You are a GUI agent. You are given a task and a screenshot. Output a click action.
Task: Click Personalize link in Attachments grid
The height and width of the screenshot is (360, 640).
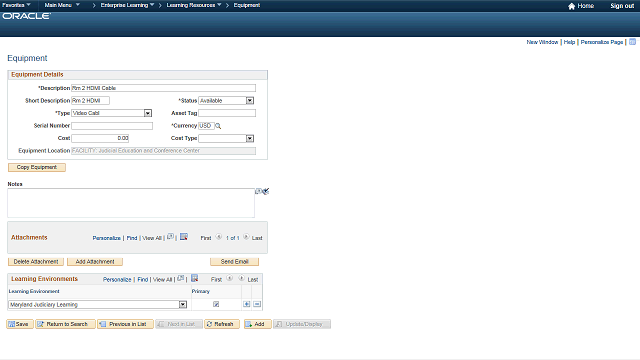107,238
